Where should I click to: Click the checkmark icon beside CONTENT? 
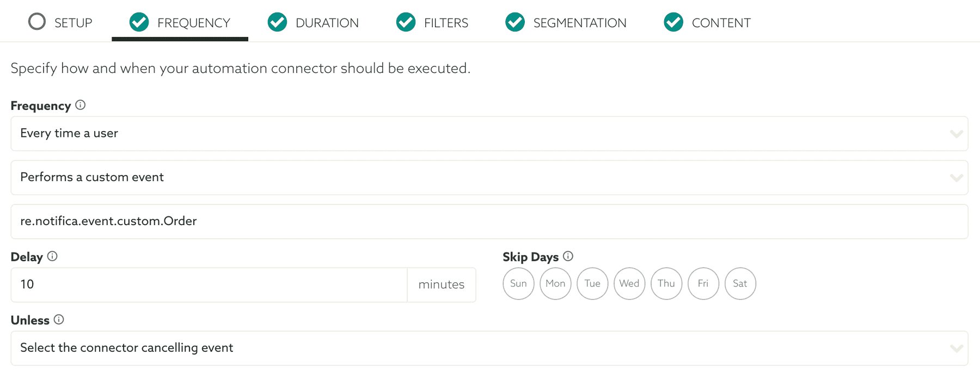tap(673, 22)
